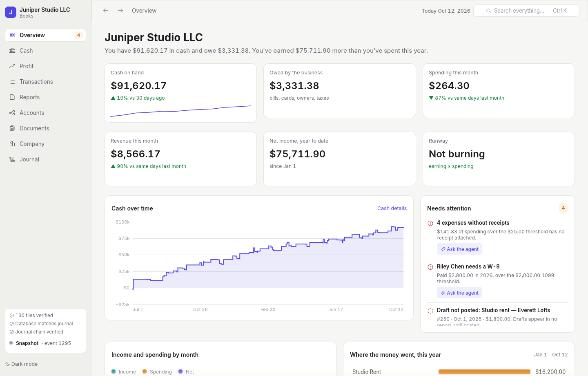The image size is (588, 376).
Task: Open the Cash details link
Action: [x=392, y=208]
